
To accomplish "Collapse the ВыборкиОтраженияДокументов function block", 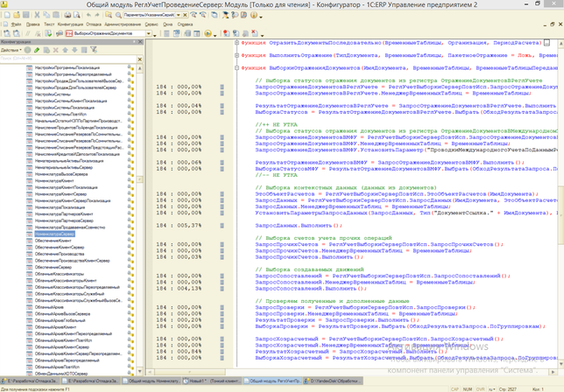I will tap(235, 67).
